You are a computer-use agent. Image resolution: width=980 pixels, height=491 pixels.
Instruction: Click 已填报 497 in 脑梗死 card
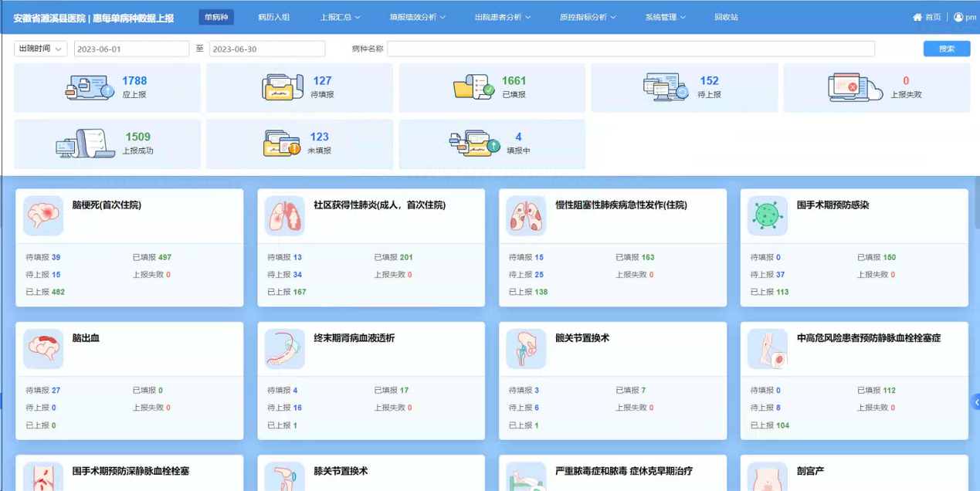tap(152, 257)
